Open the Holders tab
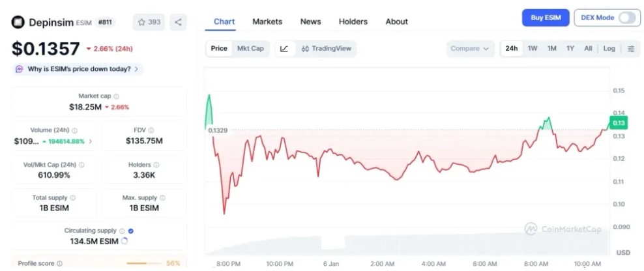644x271 pixels. pos(353,21)
